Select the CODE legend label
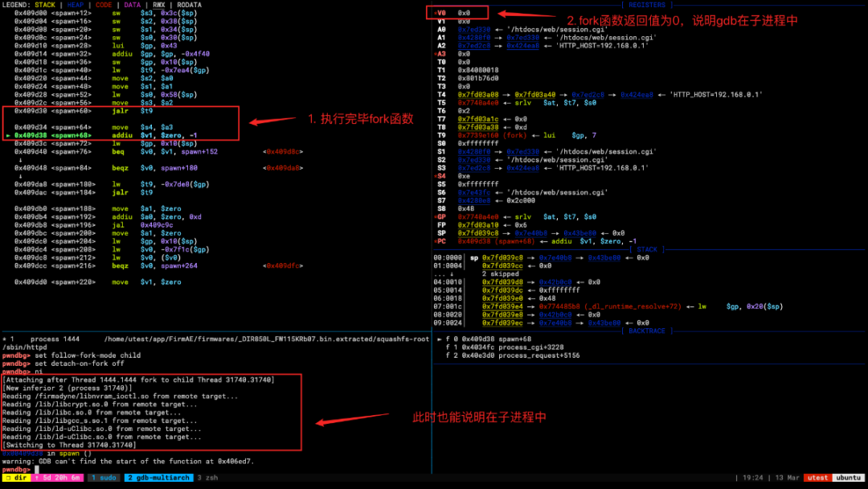 tap(104, 5)
